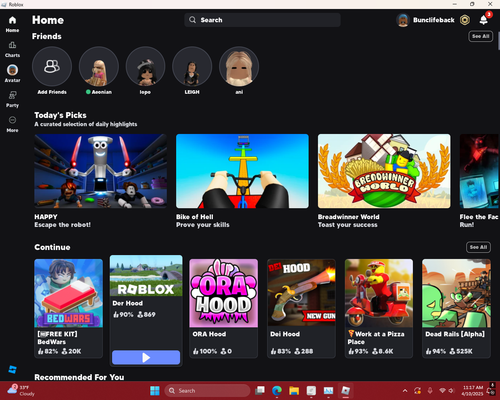Viewport: 500px width, 400px height.
Task: Open File Explorer from the taskbar
Action: click(x=294, y=390)
